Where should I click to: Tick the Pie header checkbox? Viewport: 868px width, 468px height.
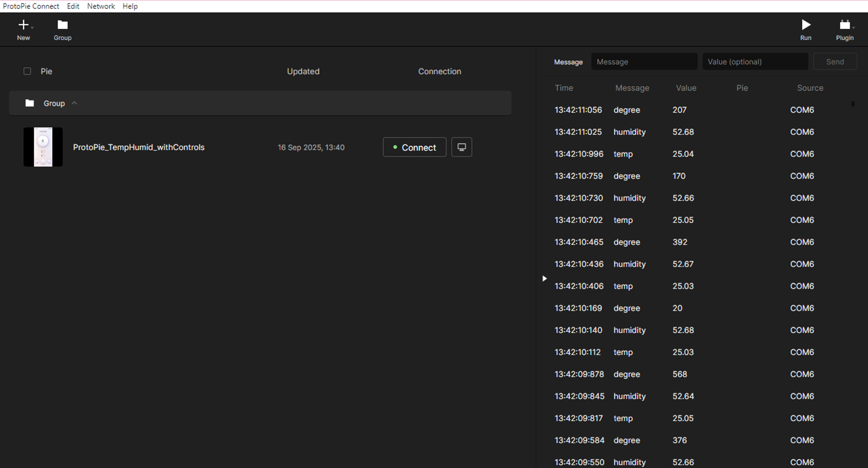click(27, 71)
